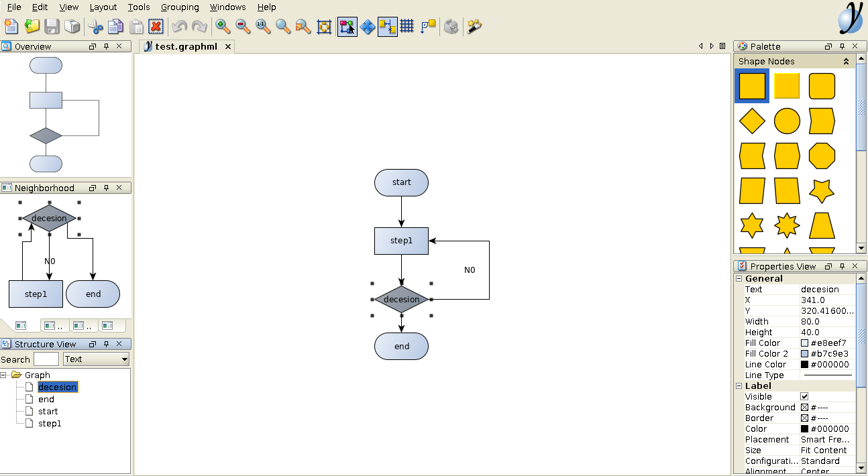Screen dimensions: 868x476
Task: Click the Fill Color swatch #e8eef7
Action: 804,343
